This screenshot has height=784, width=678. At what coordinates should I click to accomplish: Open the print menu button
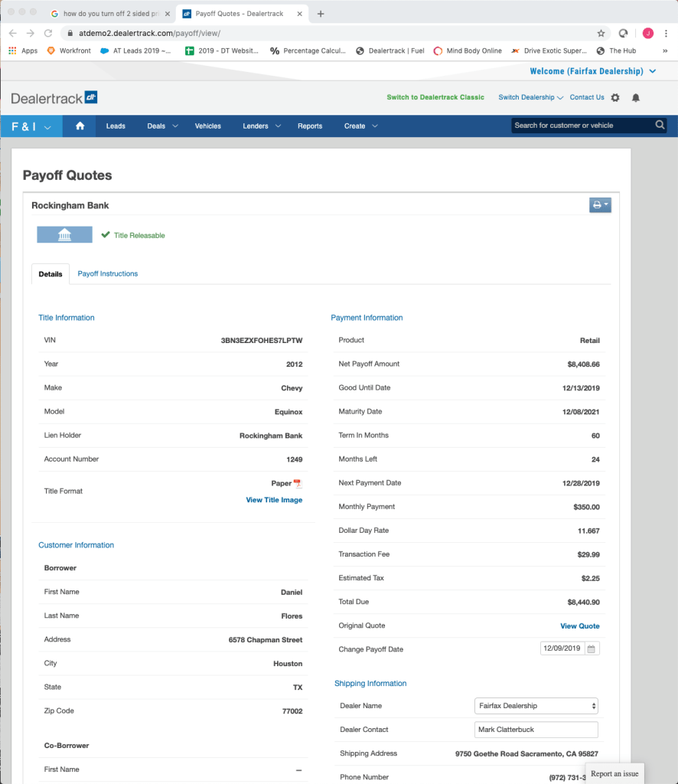pyautogui.click(x=600, y=205)
